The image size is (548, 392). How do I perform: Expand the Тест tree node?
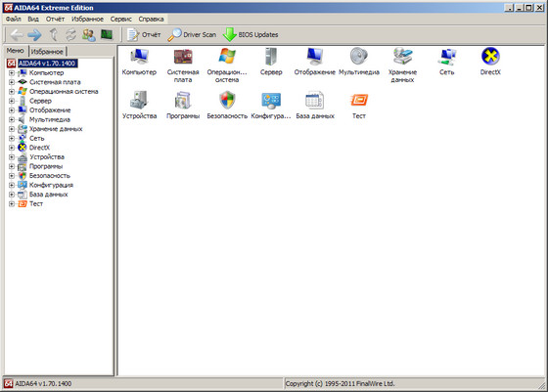[x=12, y=204]
